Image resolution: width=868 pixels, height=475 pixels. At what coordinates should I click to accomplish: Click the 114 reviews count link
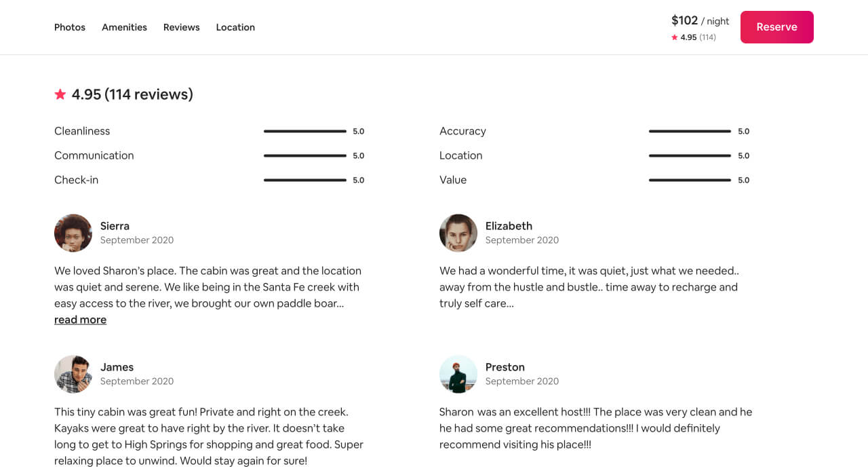(x=708, y=37)
